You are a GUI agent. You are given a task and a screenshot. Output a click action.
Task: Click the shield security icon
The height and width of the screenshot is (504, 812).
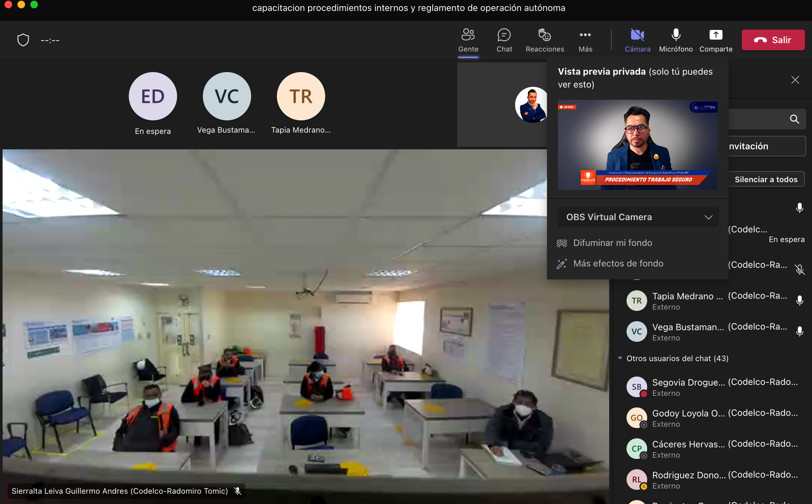(x=23, y=40)
